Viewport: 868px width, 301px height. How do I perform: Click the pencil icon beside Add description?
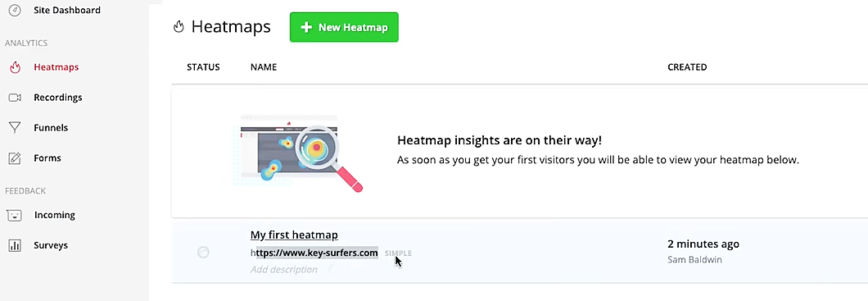tap(330, 269)
